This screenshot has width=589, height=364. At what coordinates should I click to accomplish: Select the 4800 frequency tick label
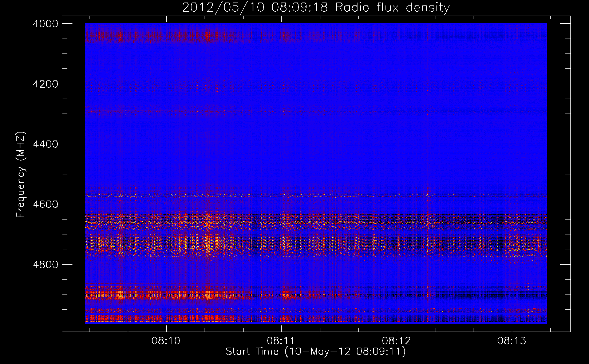pos(46,265)
